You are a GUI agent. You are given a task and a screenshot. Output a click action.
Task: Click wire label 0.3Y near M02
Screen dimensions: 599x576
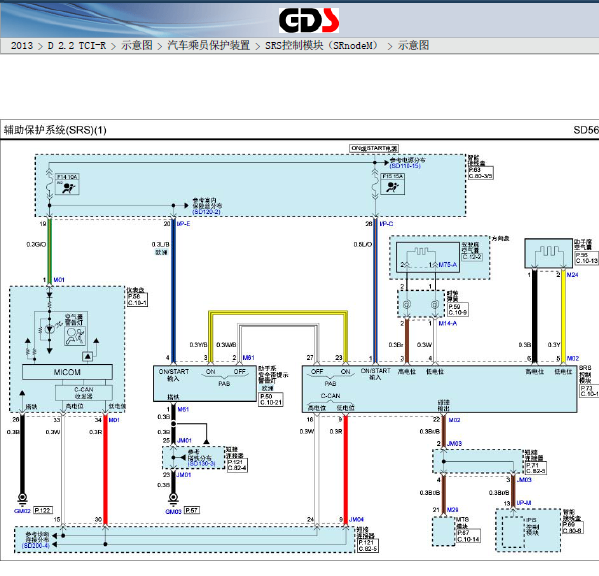(x=554, y=345)
